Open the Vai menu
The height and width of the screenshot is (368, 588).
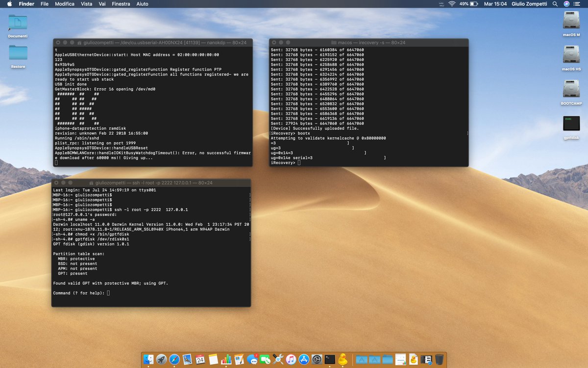pyautogui.click(x=102, y=3)
